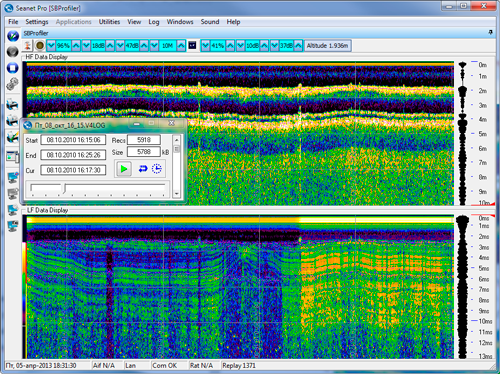
Task: Toggle the replay clock timing button
Action: click(x=157, y=169)
